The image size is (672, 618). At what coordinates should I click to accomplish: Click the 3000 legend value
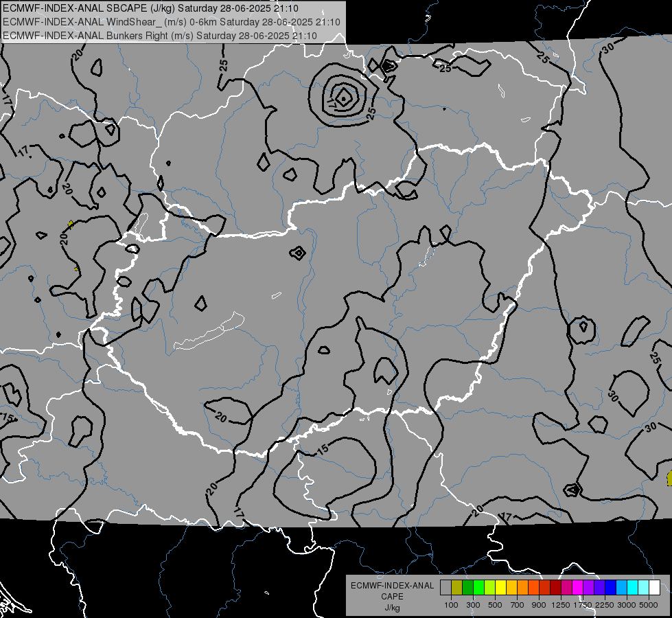pyautogui.click(x=627, y=605)
